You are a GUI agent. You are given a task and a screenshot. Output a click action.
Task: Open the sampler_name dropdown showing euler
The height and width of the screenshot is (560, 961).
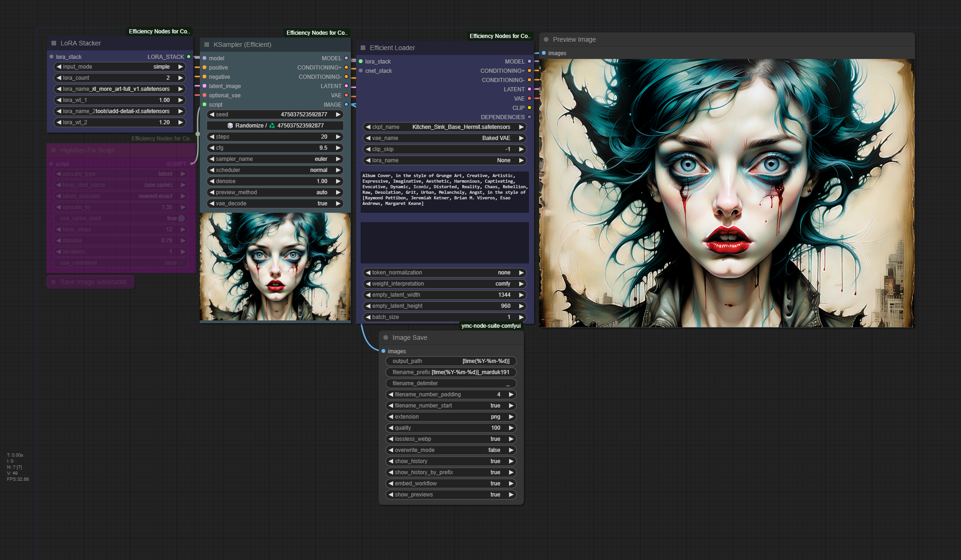(x=275, y=159)
